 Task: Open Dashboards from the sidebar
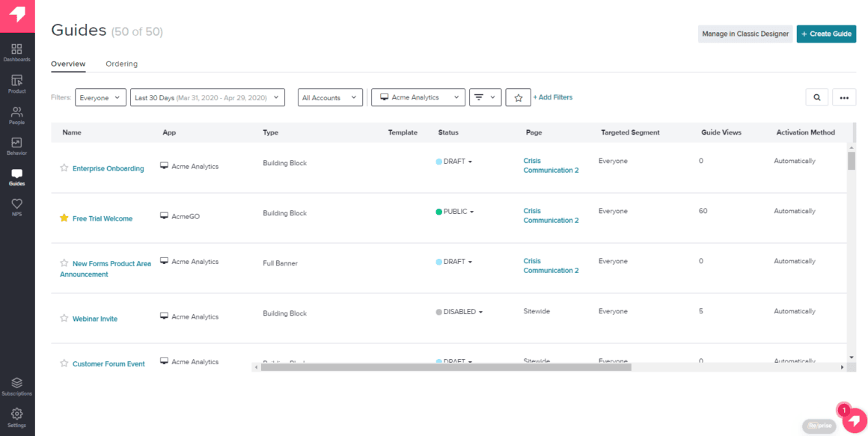point(16,52)
